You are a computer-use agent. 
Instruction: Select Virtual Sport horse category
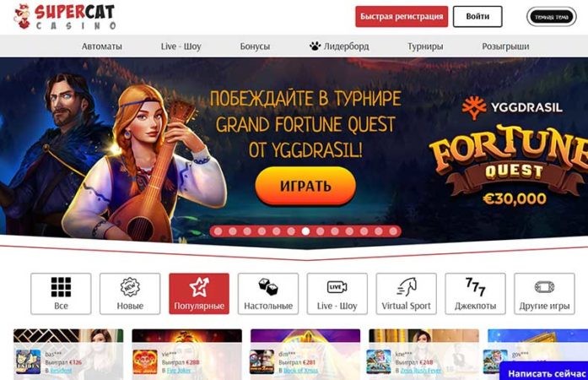pos(406,294)
